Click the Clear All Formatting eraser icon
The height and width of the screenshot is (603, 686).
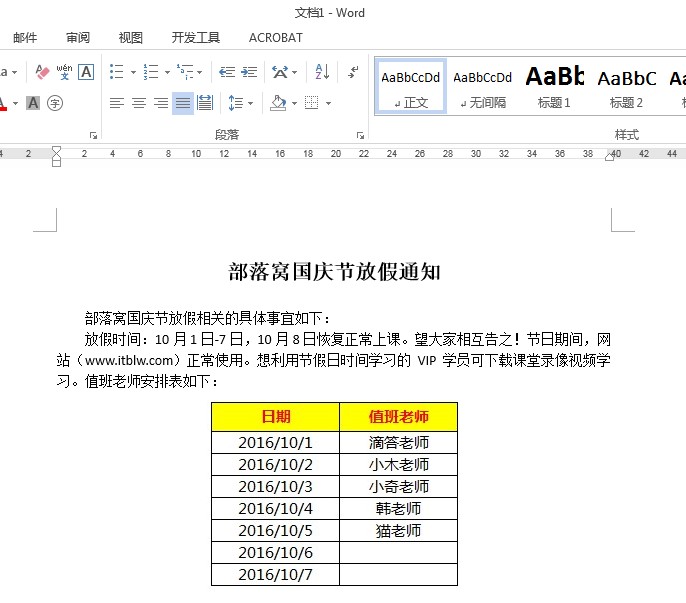coord(42,71)
